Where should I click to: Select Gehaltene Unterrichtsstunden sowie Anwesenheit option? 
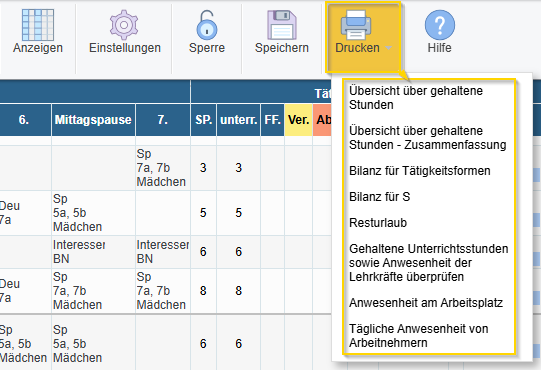pos(429,263)
